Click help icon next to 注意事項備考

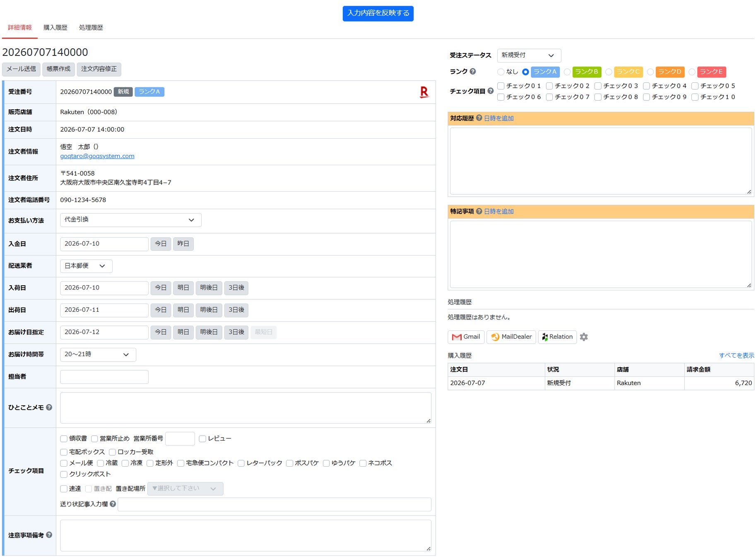click(49, 535)
